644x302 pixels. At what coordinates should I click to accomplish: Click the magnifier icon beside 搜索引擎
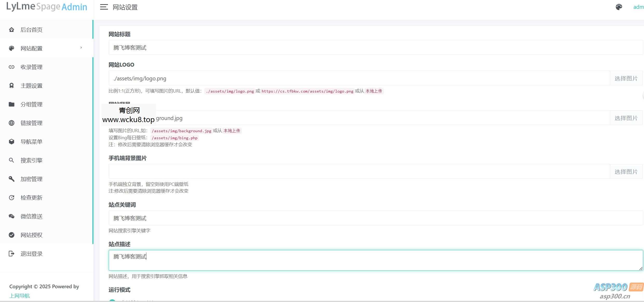pos(11,160)
